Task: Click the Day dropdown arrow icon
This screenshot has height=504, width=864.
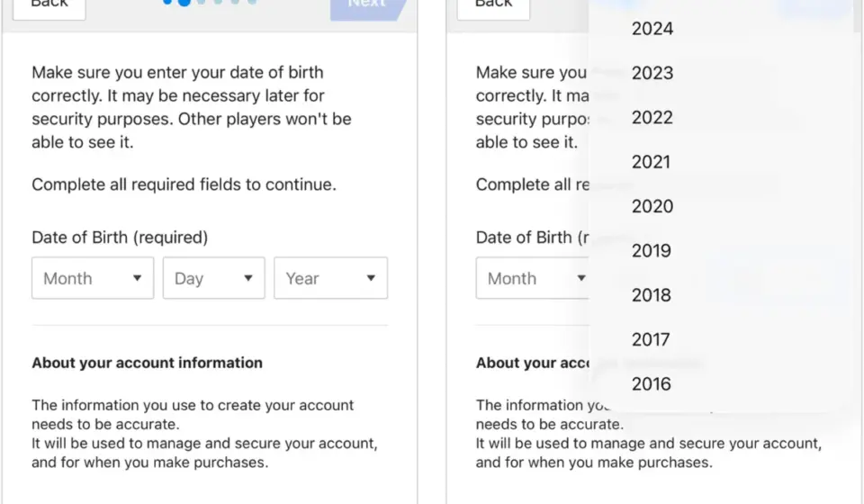Action: pos(248,278)
